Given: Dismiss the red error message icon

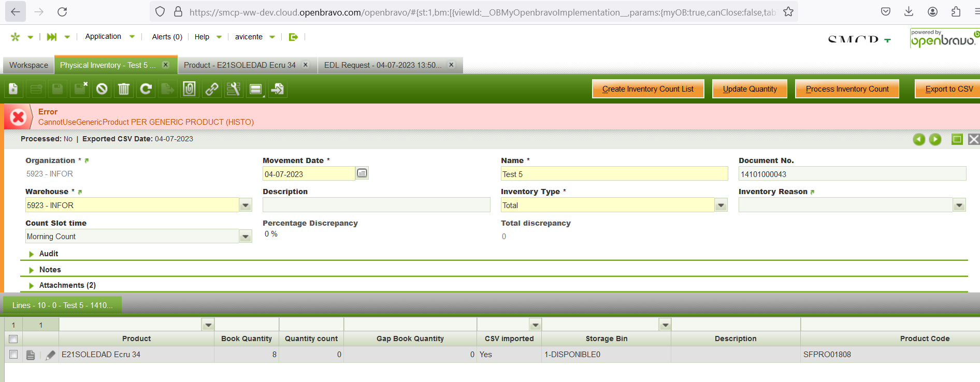Looking at the screenshot, I should [18, 117].
